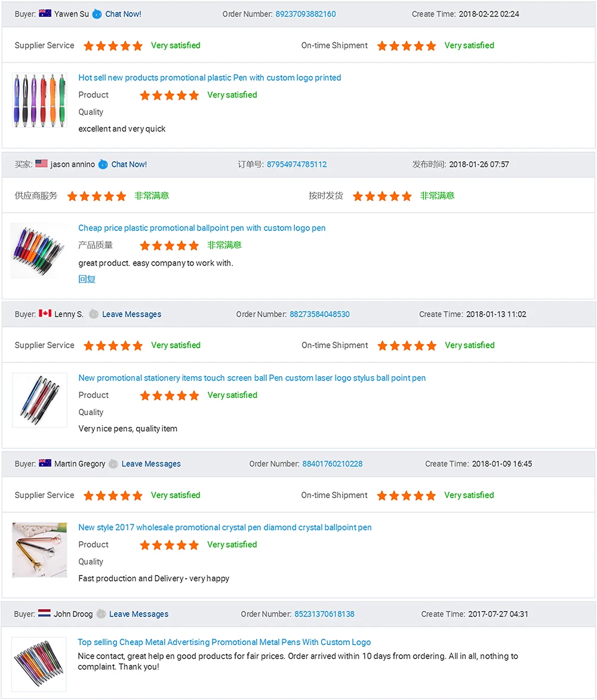Click the message icon next to John Droog

click(100, 613)
